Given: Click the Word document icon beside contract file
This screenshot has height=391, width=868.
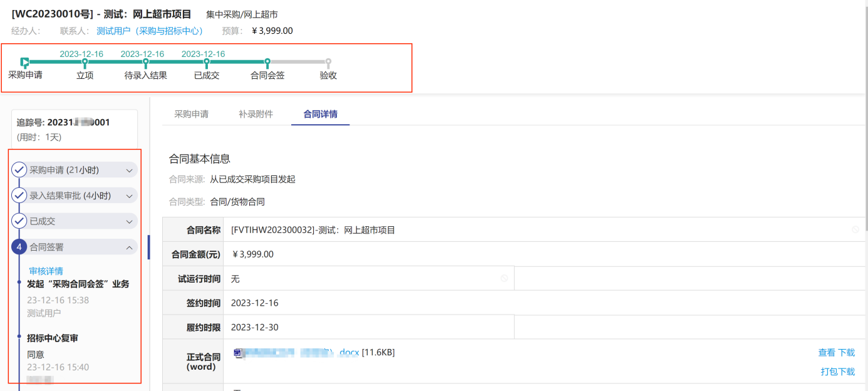Looking at the screenshot, I should (x=237, y=353).
